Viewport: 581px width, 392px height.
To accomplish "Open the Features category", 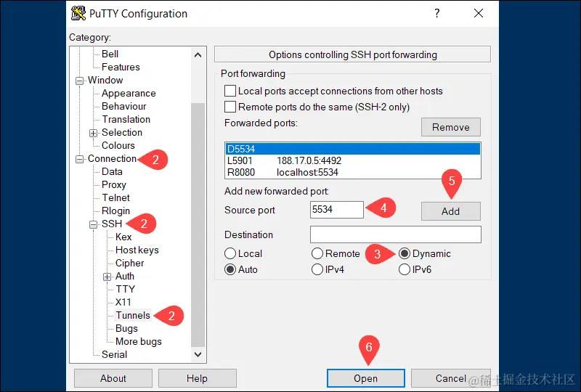I will click(121, 67).
